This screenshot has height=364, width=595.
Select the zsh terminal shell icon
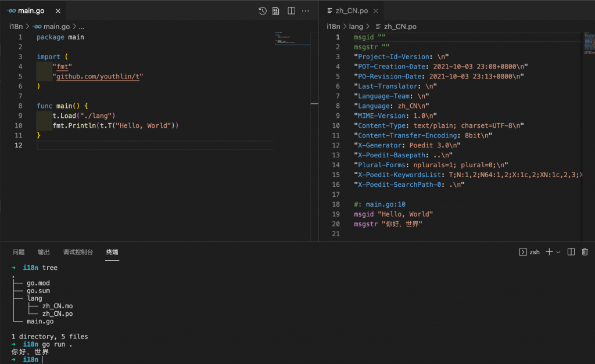(522, 252)
